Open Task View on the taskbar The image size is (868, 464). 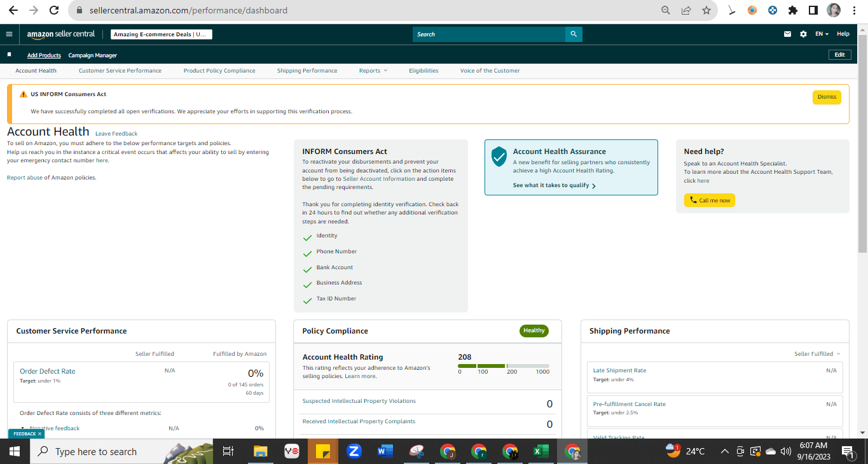tap(228, 451)
